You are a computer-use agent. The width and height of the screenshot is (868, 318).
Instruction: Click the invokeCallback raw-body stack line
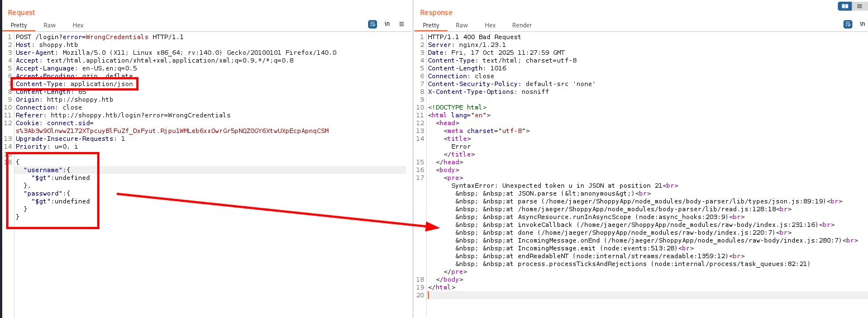645,225
